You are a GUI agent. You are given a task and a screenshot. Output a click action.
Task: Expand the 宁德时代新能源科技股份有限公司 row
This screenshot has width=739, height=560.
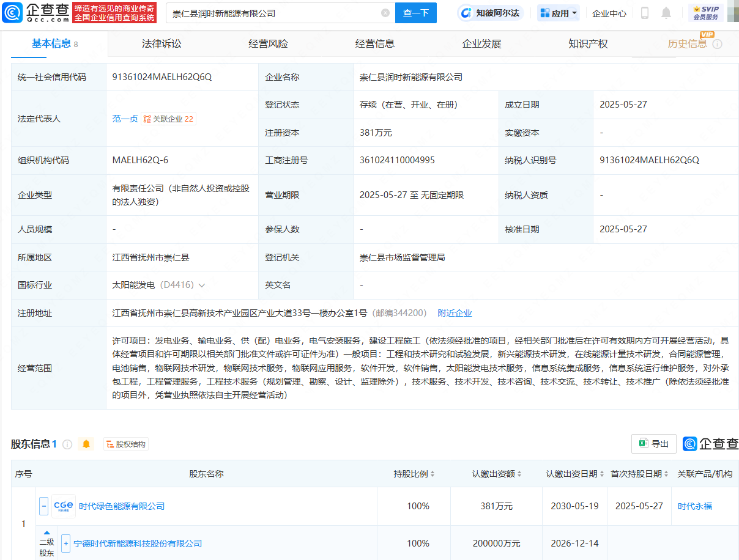click(x=65, y=543)
